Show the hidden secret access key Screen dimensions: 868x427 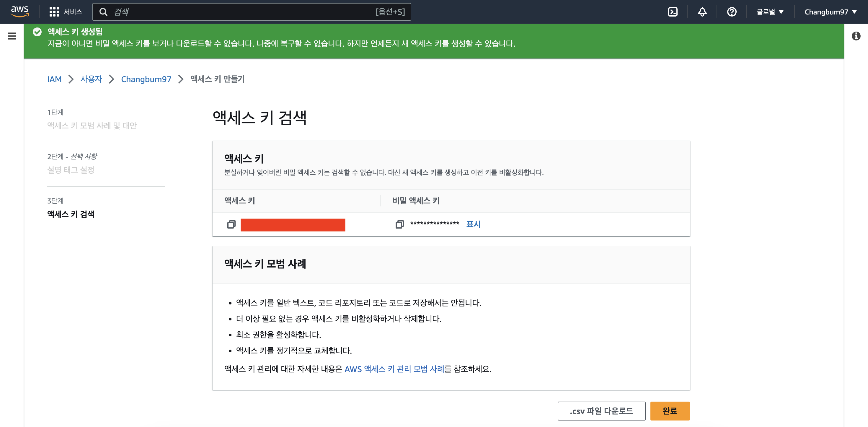click(473, 224)
